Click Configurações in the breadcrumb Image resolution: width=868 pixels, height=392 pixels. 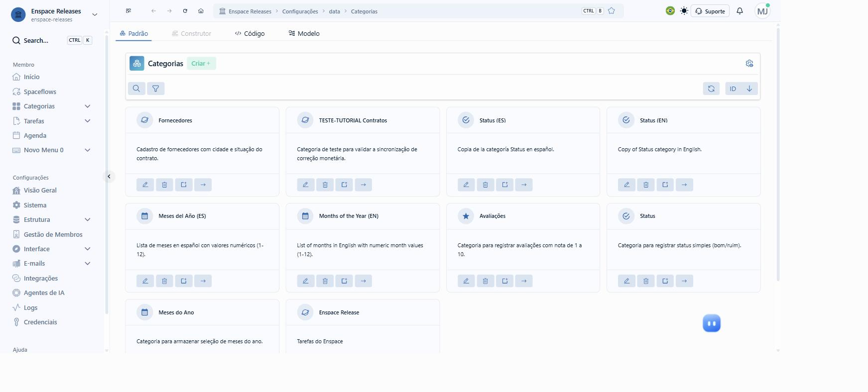click(x=300, y=11)
